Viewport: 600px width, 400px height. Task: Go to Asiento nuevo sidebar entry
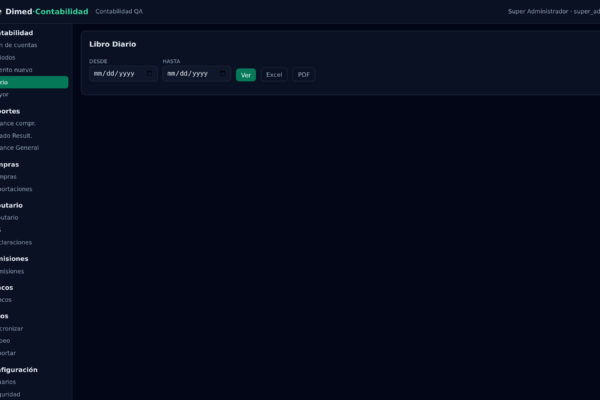click(16, 70)
